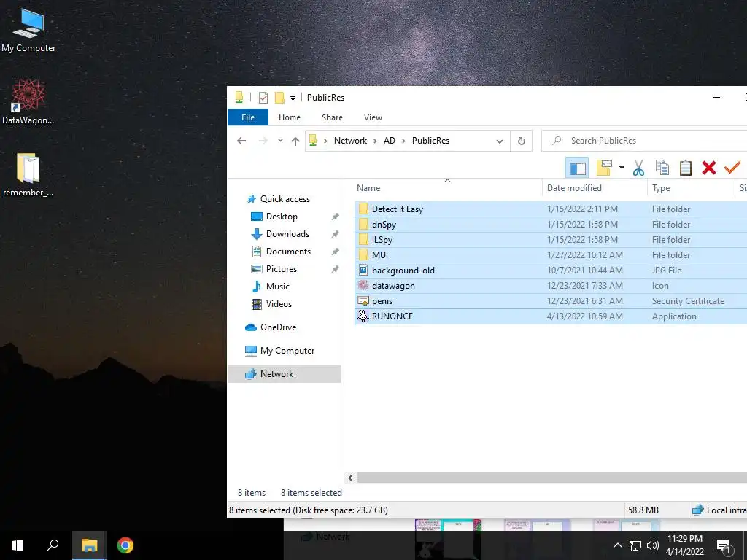Open the My Computer desktop icon
The width and height of the screenshot is (747, 560).
tap(28, 31)
